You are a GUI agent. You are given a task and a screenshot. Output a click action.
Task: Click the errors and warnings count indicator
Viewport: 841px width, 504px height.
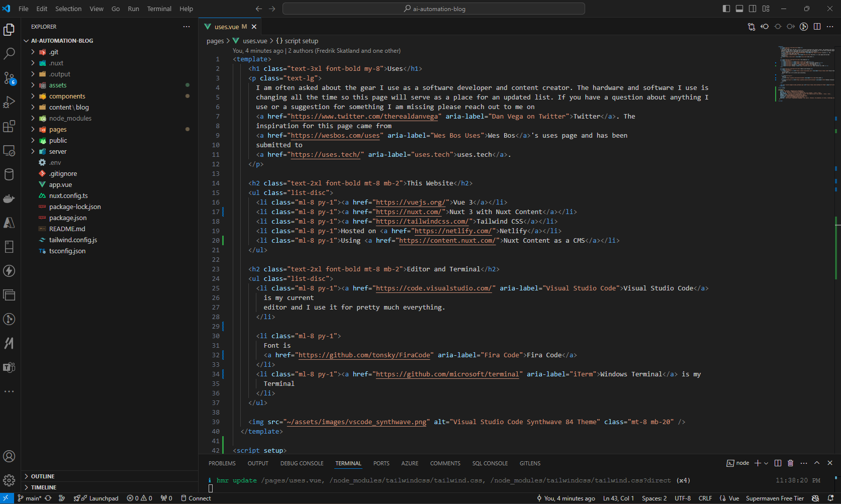click(140, 498)
